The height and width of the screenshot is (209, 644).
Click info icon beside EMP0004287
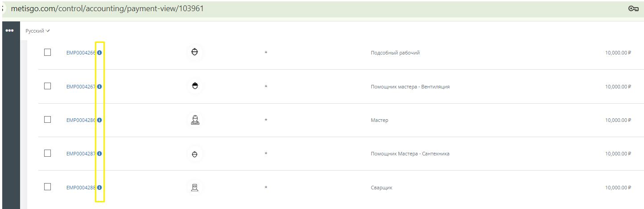(99, 154)
